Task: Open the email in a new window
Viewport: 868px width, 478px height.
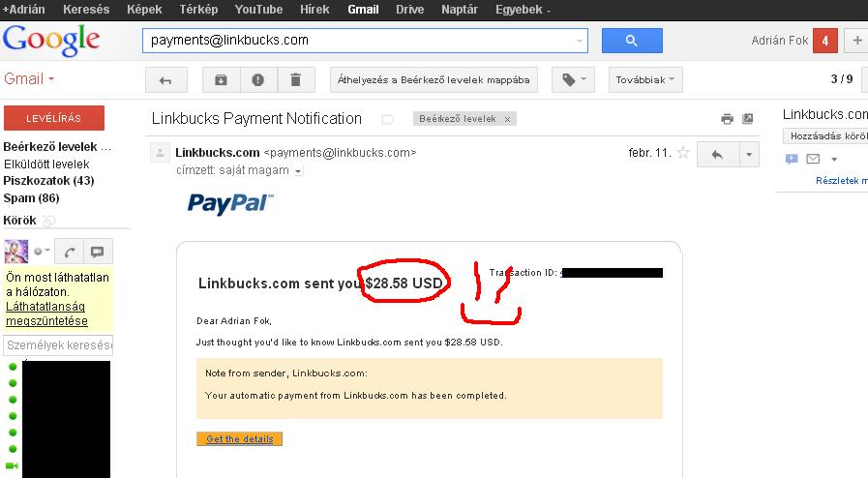Action: [x=747, y=118]
